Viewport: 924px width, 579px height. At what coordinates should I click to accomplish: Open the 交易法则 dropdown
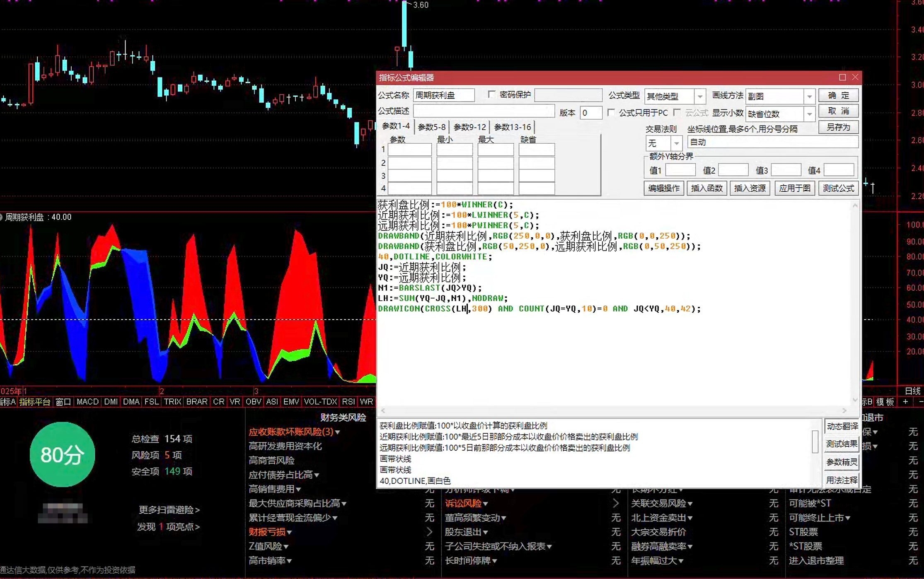pos(676,143)
